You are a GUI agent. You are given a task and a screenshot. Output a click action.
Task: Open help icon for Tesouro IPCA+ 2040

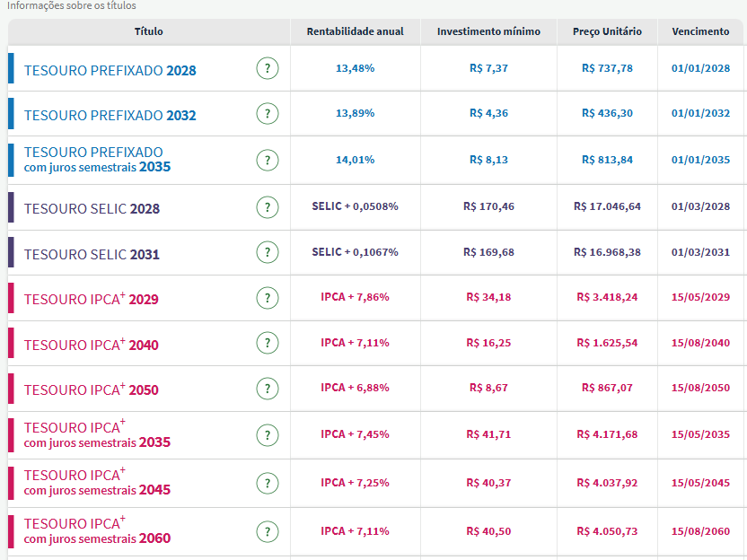(268, 343)
